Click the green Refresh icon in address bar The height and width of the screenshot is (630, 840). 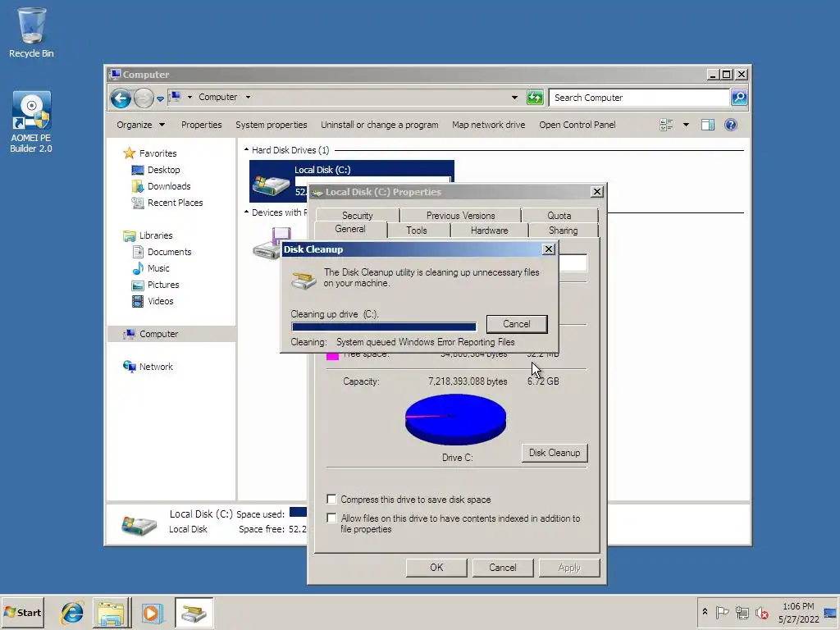point(535,98)
